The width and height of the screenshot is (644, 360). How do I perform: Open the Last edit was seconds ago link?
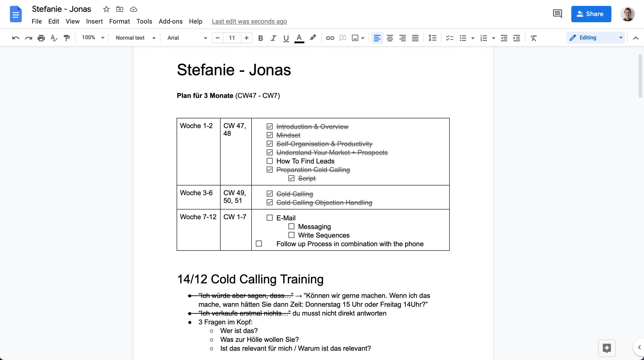(x=249, y=21)
